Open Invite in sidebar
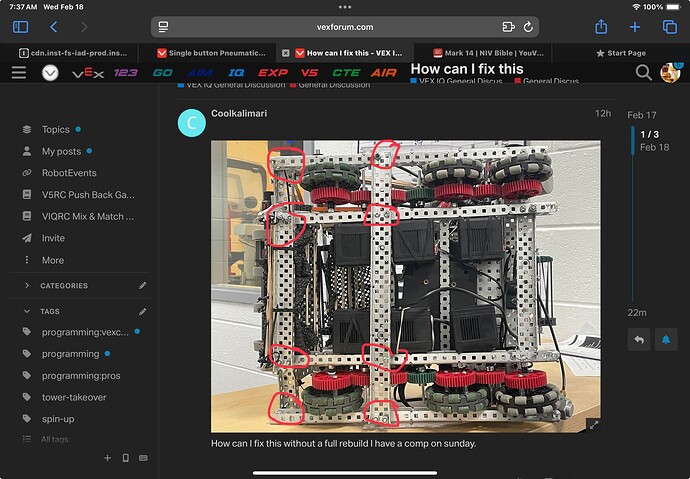Viewport: 690px width, 479px height. (53, 238)
